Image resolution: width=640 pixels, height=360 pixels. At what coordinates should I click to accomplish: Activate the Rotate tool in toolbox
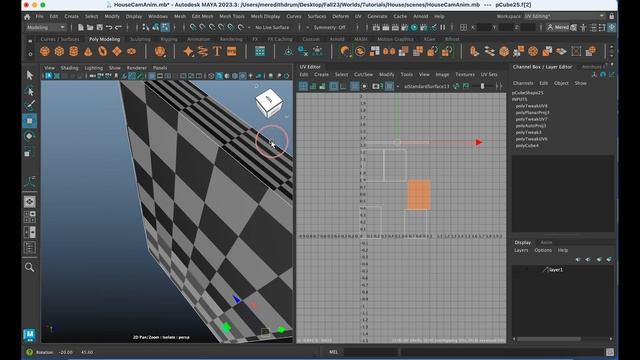point(29,136)
